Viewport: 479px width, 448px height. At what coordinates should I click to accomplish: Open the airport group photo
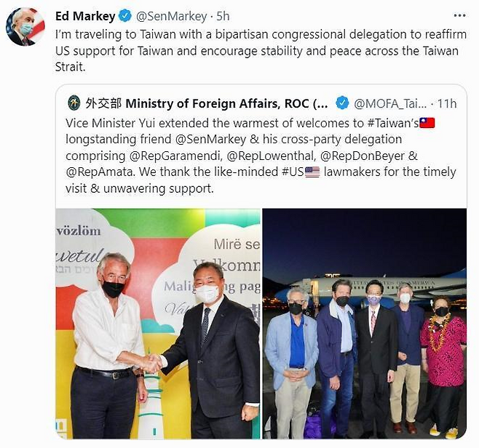pyautogui.click(x=364, y=324)
